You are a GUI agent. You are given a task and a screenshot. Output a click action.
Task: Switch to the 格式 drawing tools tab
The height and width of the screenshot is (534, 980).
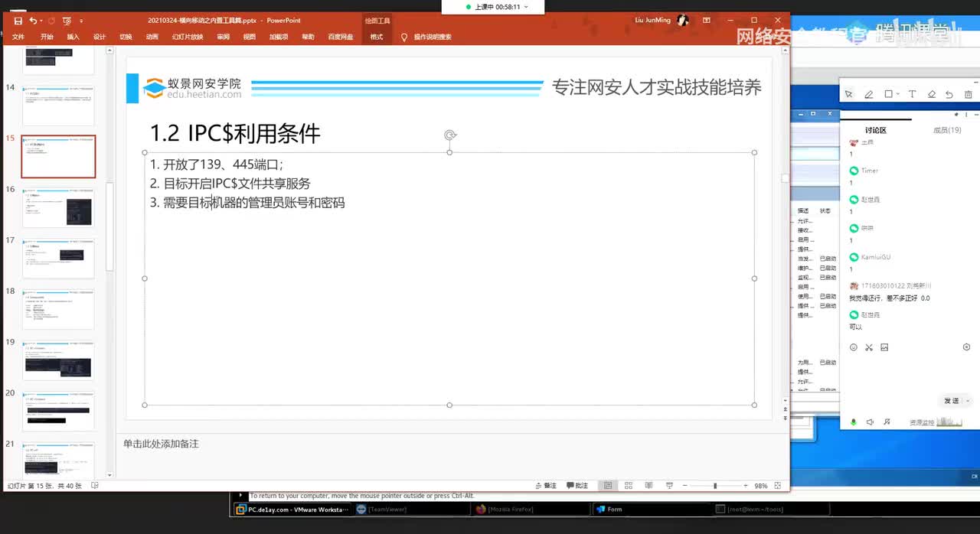click(x=377, y=37)
